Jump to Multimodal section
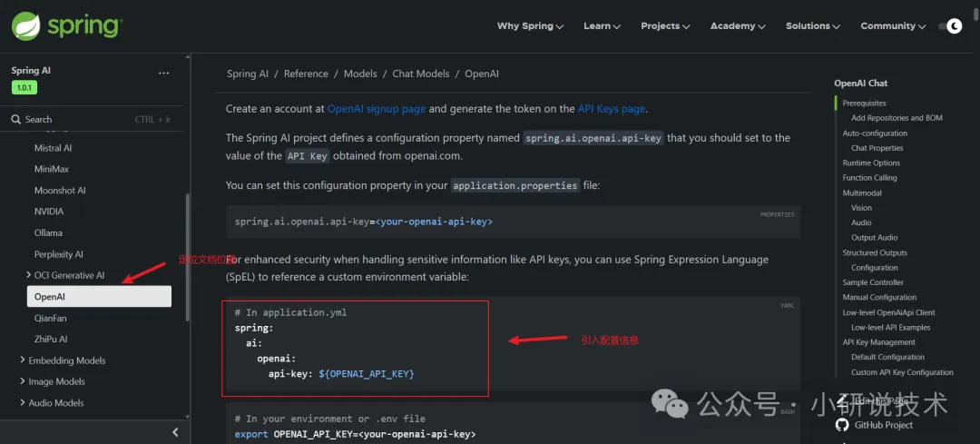This screenshot has width=980, height=444. coord(862,192)
